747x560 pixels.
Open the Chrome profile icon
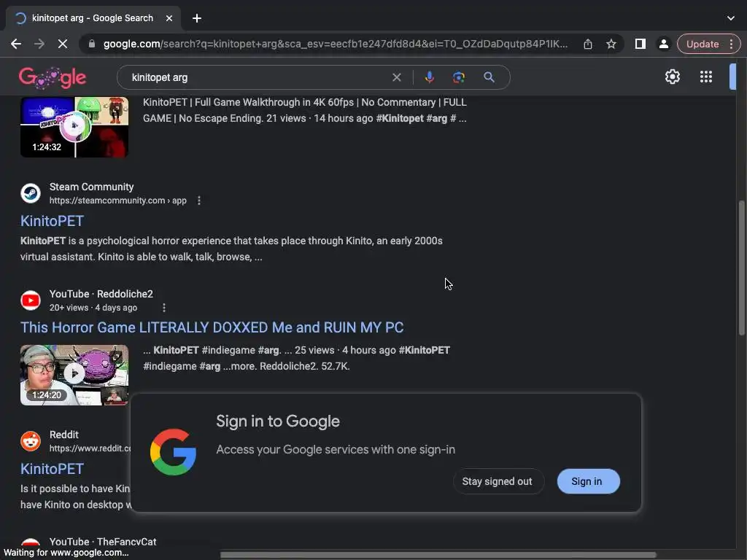tap(663, 44)
